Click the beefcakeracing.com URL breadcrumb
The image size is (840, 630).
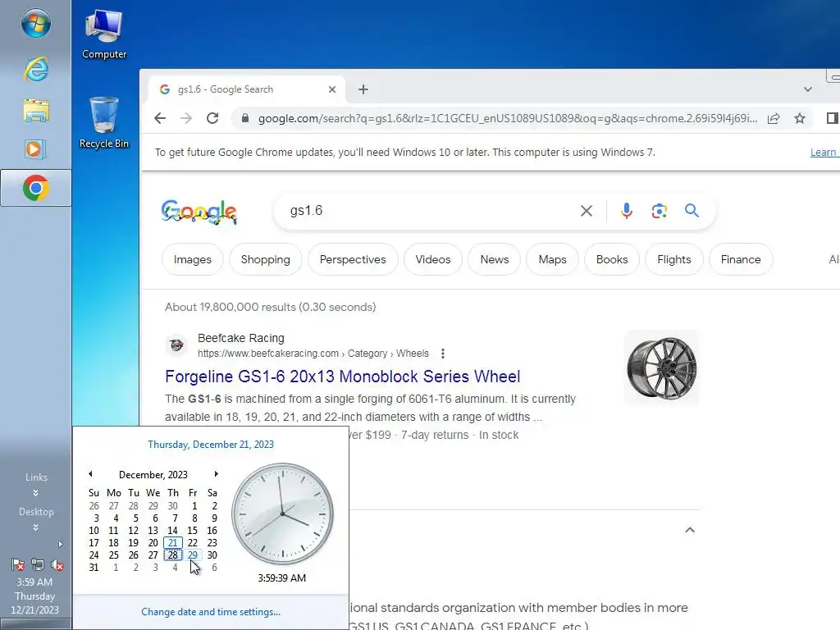313,354
